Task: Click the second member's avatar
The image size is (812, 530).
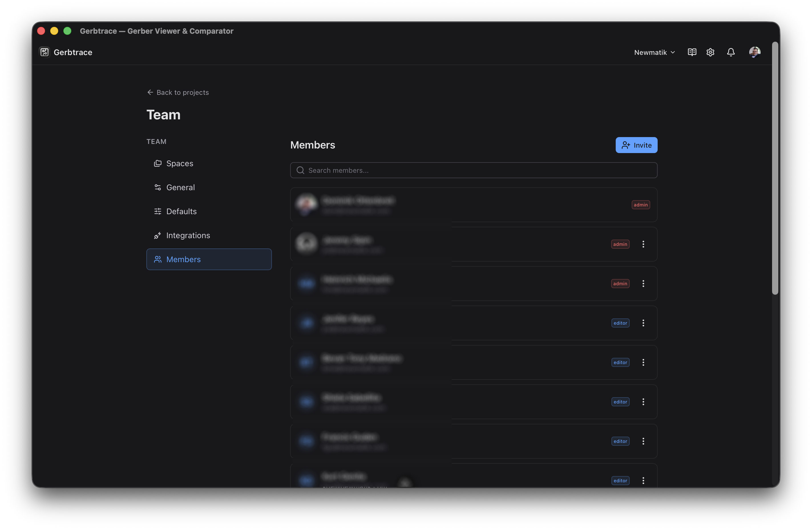Action: coord(306,244)
